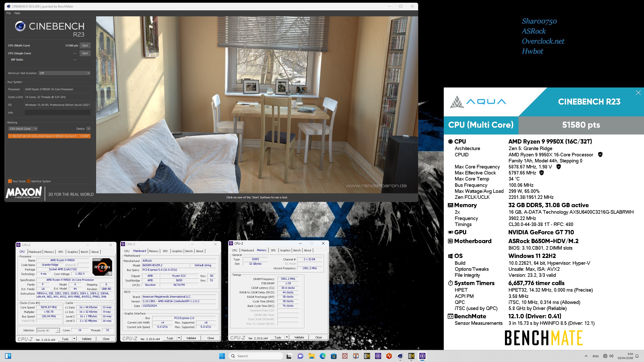Open notifications bell in system tray
The image size is (644, 362).
pos(637,356)
